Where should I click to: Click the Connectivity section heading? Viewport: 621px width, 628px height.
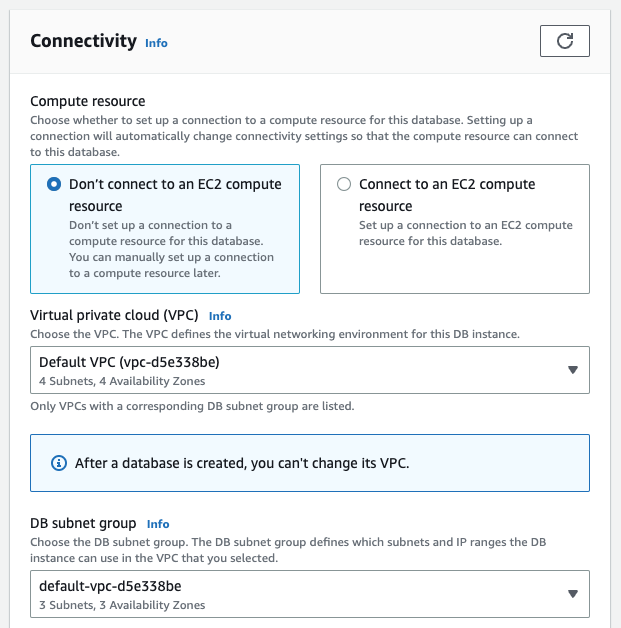(83, 41)
